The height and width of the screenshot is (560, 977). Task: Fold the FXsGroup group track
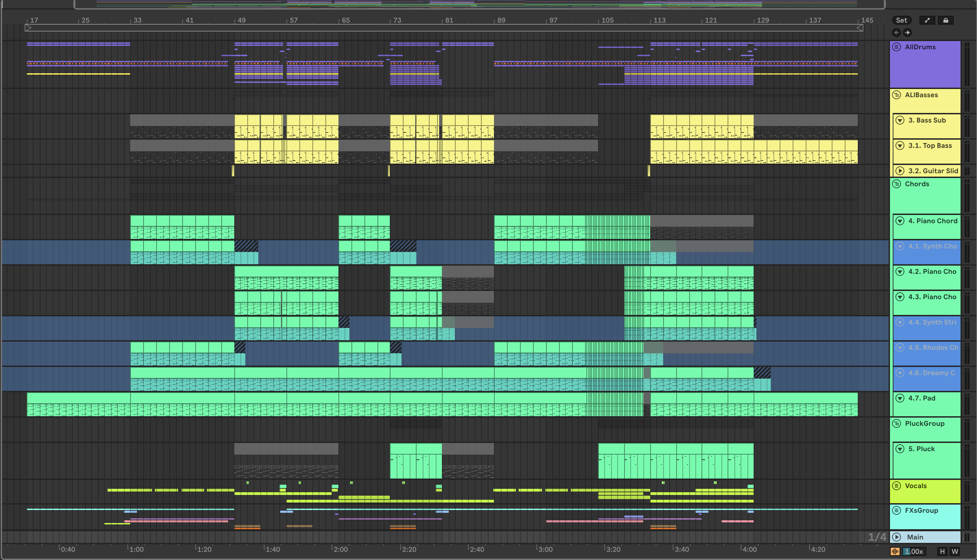[896, 510]
